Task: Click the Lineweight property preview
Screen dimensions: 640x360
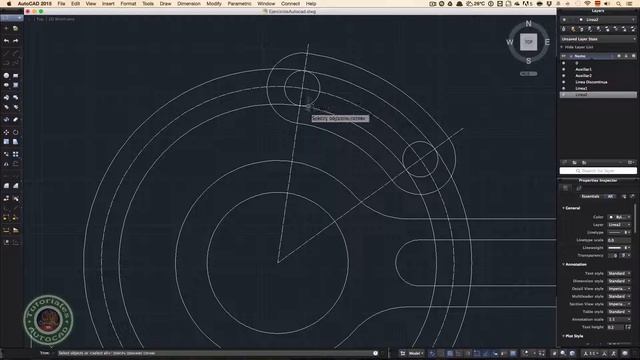Action: (614, 248)
